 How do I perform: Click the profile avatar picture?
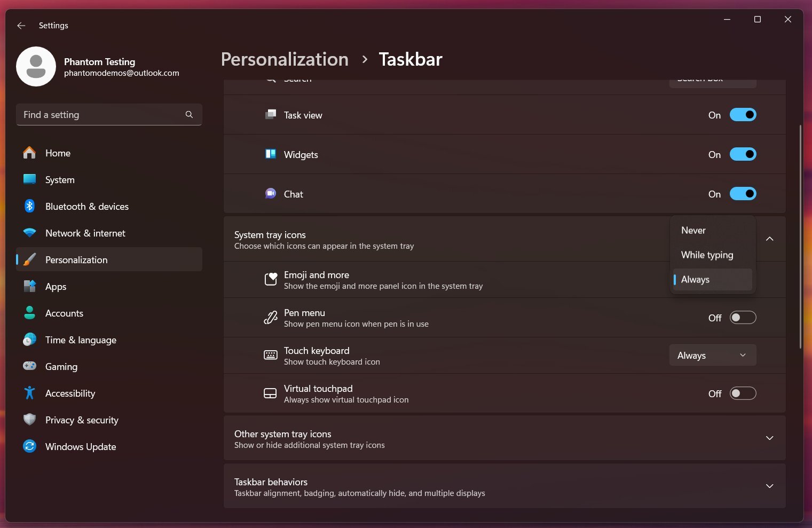click(36, 67)
